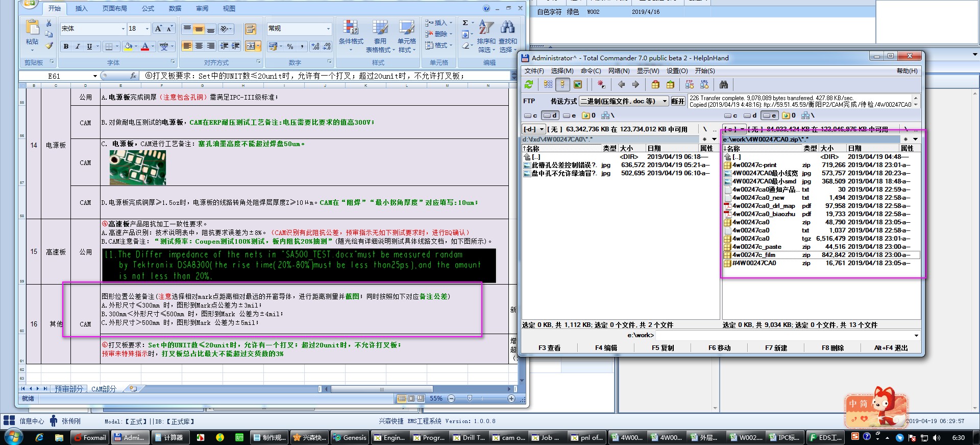The image size is (980, 445).
Task: Open the 网络(N) menu in Total Commander
Action: pos(619,71)
